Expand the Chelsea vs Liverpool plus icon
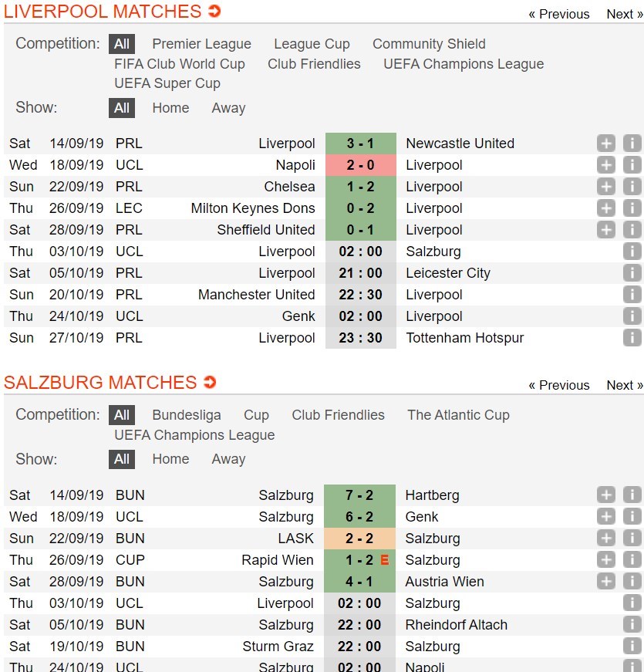 point(606,187)
